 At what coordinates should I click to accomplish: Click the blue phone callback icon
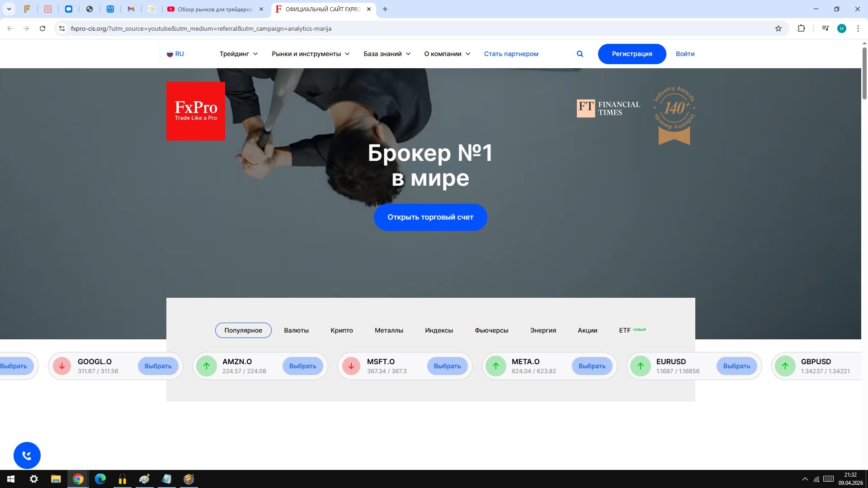(x=27, y=455)
